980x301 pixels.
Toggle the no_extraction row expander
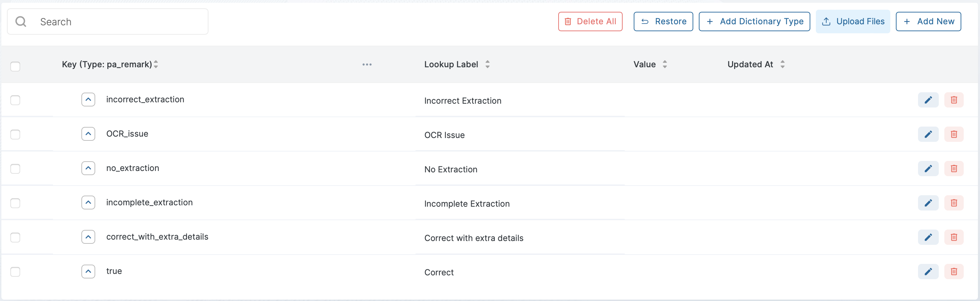tap(88, 168)
